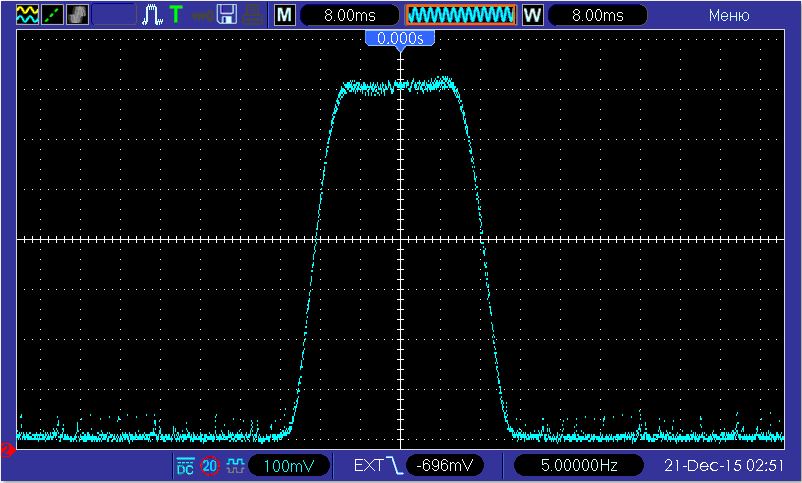Click the window timebase 8.00ms value
The image size is (802, 483).
point(597,15)
